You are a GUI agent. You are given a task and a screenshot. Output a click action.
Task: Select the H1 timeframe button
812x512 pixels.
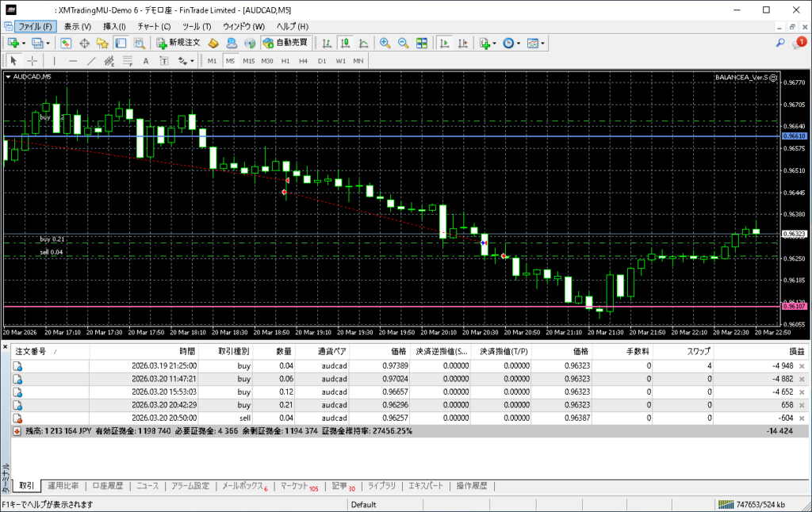pos(285,61)
